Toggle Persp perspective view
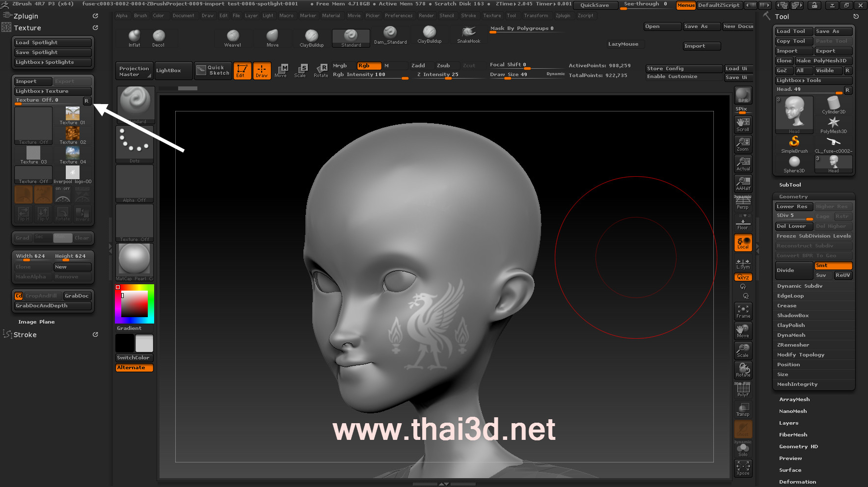 click(743, 202)
